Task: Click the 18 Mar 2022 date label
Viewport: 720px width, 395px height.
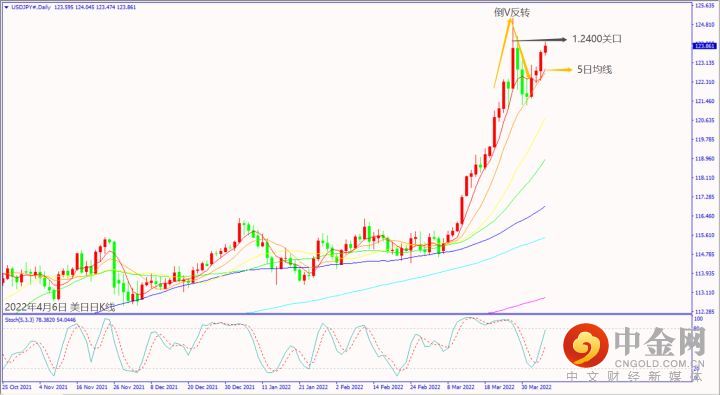Action: (500, 387)
